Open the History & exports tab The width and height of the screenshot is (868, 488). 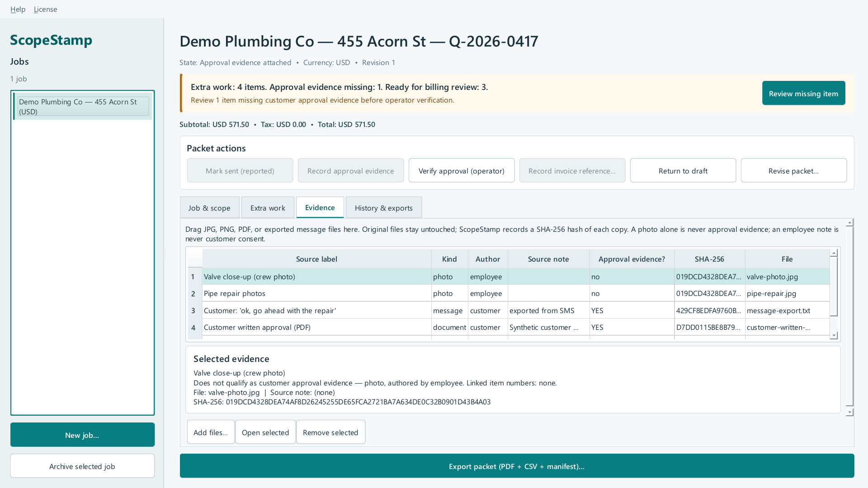(x=384, y=208)
